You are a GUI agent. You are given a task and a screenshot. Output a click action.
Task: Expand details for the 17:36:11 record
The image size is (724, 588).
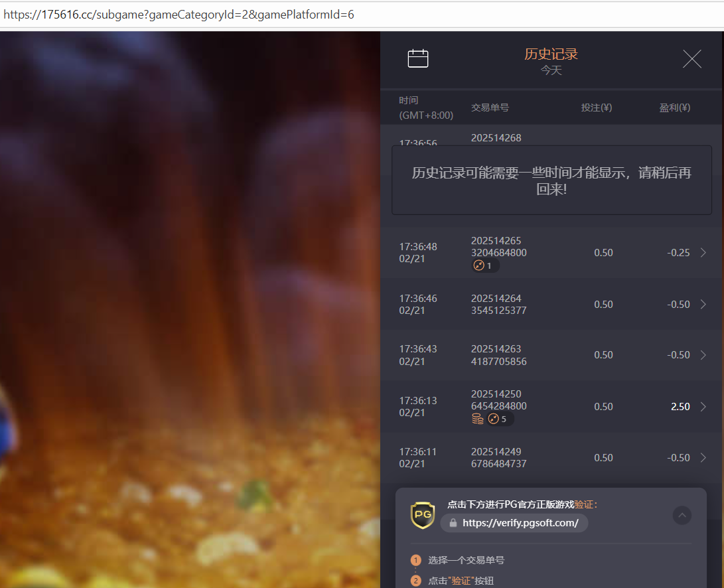click(x=703, y=458)
